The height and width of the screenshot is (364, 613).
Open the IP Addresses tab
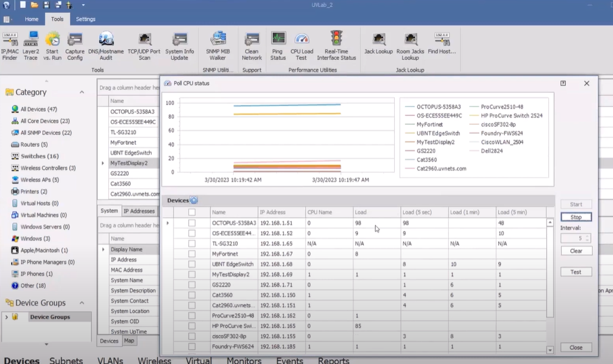click(139, 211)
